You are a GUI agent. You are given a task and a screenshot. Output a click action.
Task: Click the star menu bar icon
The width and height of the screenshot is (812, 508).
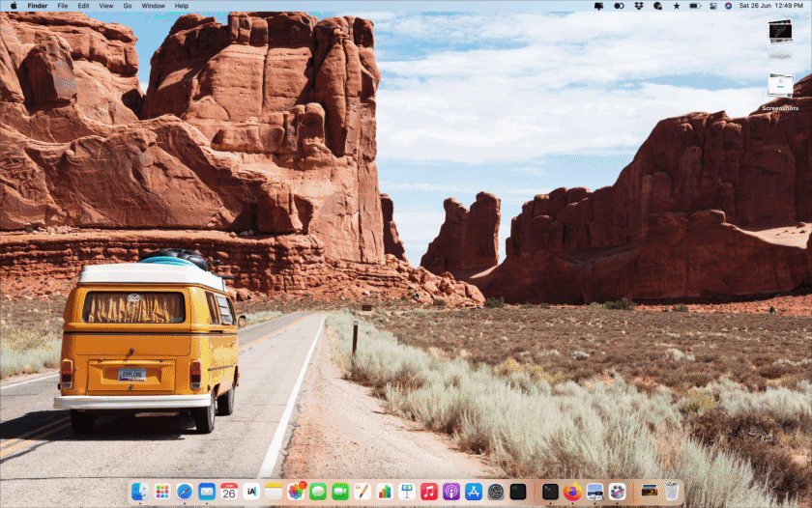[x=677, y=6]
